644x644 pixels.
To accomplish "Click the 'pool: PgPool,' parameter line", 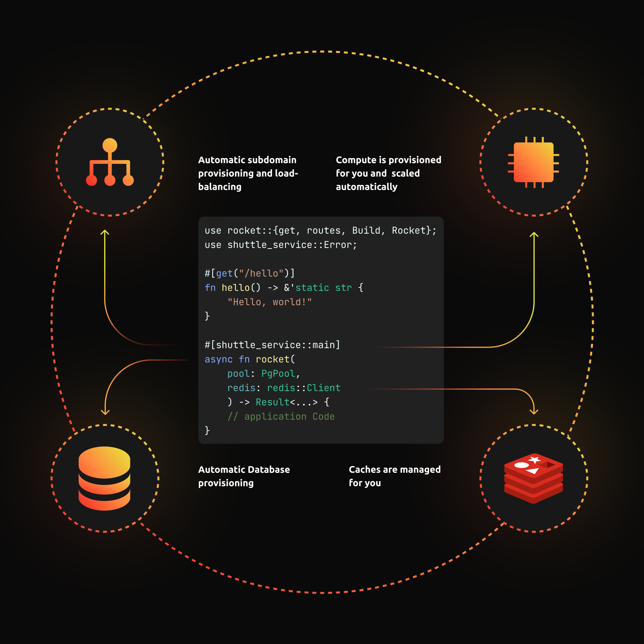I will tap(264, 374).
